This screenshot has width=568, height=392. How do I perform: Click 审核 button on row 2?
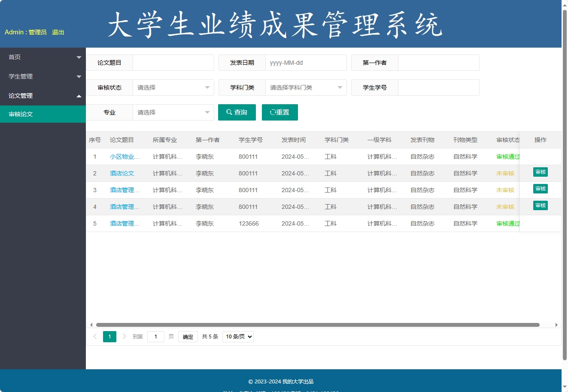(540, 172)
